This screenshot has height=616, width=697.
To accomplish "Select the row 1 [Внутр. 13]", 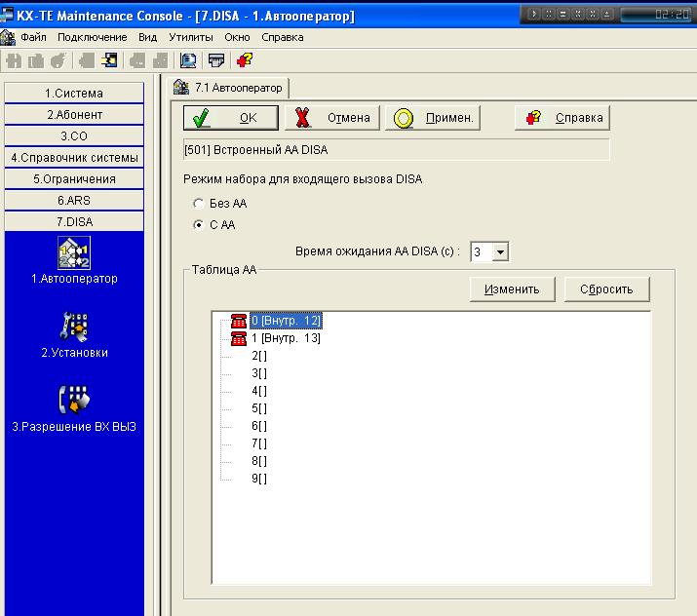I will [286, 338].
